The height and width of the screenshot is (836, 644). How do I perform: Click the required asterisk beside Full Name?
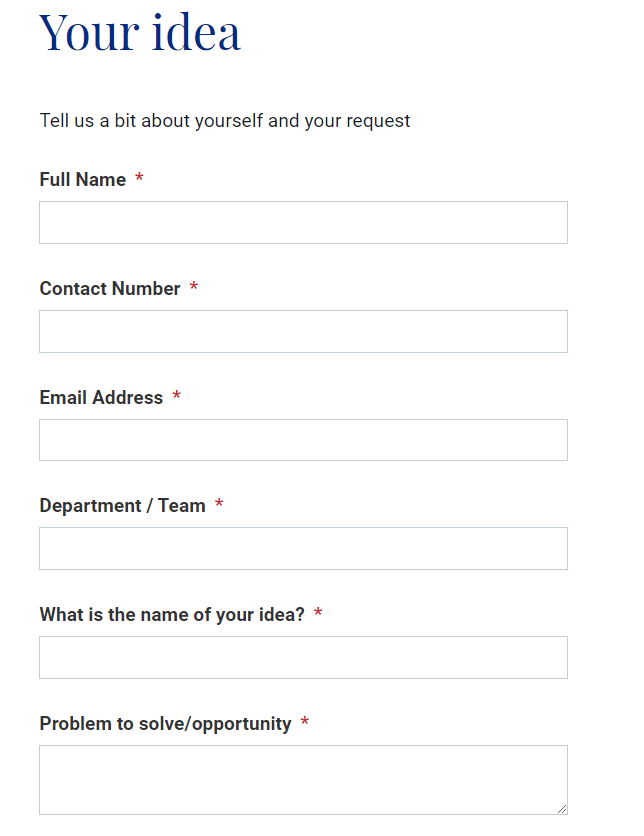[x=140, y=179]
